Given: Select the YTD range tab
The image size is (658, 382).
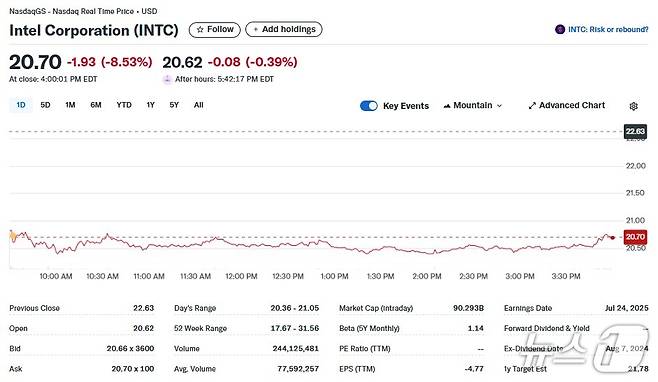Looking at the screenshot, I should click(x=124, y=105).
